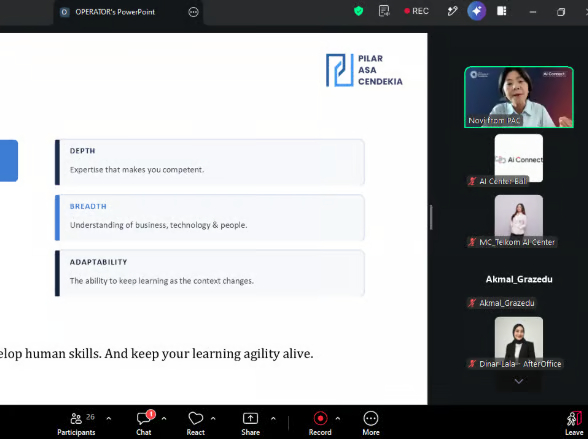
Task: Click the DEPTH card on the slide
Action: pos(210,162)
